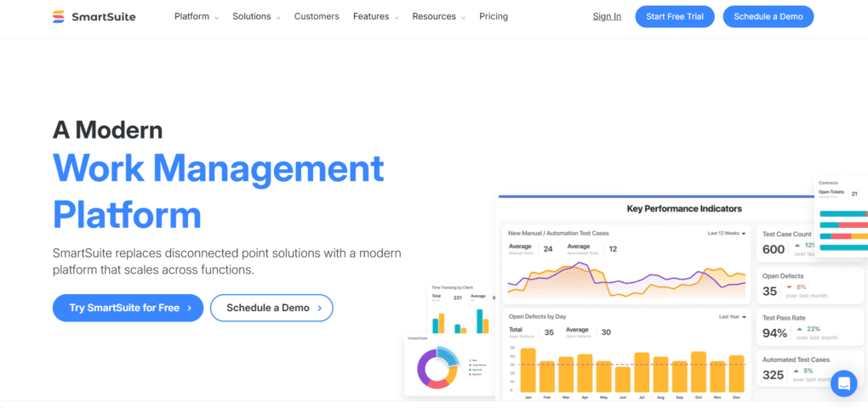Click Try SmartSuite for Free button
This screenshot has height=408, width=868.
pyautogui.click(x=128, y=308)
